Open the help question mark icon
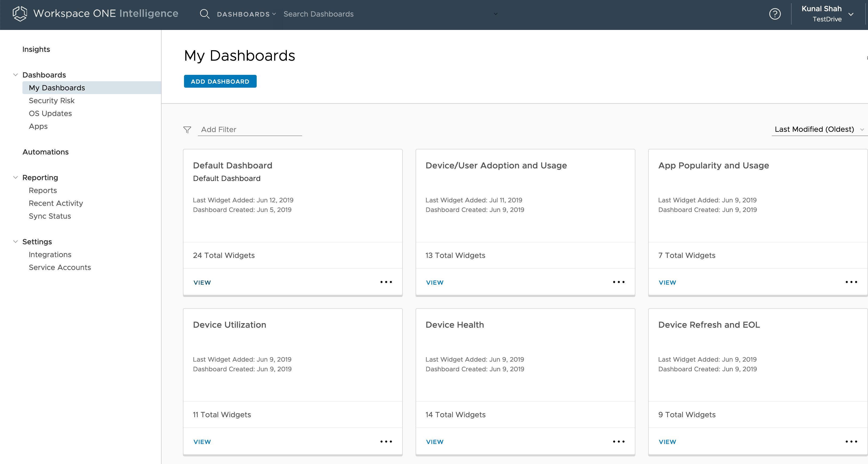This screenshot has height=464, width=868. click(x=775, y=14)
